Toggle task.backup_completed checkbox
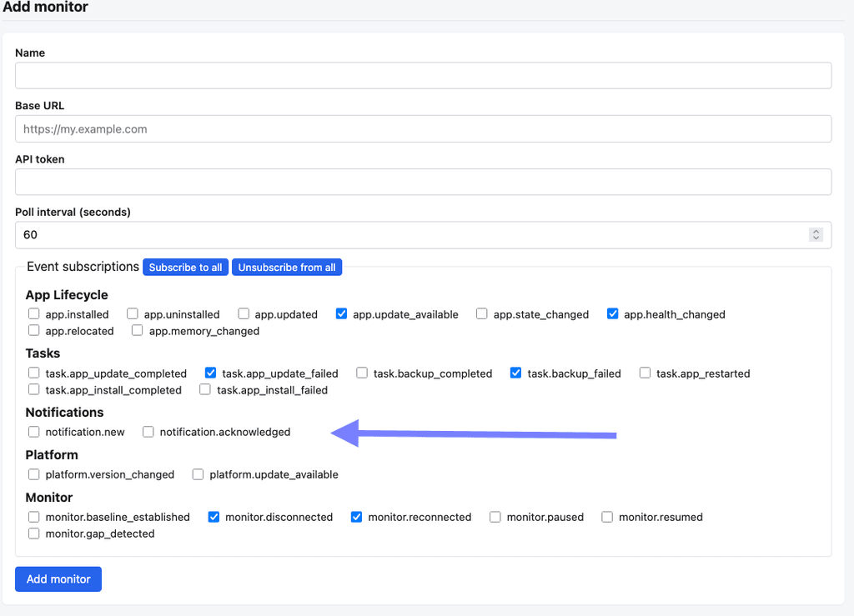 point(362,373)
